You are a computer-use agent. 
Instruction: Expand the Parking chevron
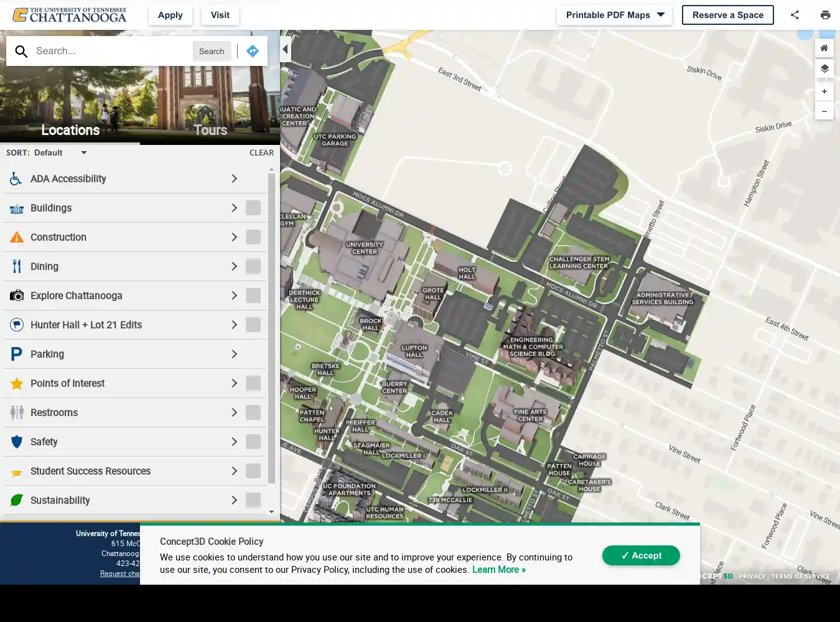tap(235, 354)
